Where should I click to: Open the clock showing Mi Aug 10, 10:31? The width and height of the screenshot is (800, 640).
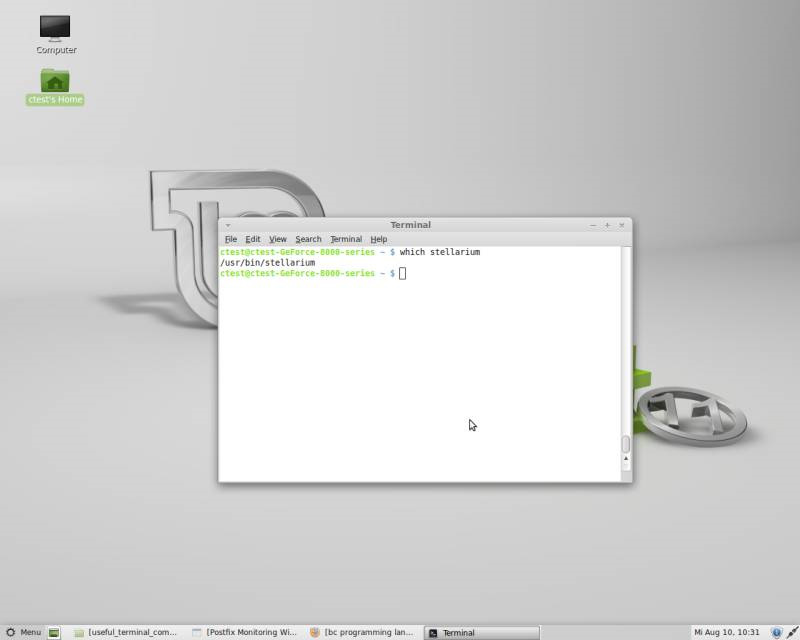point(727,632)
